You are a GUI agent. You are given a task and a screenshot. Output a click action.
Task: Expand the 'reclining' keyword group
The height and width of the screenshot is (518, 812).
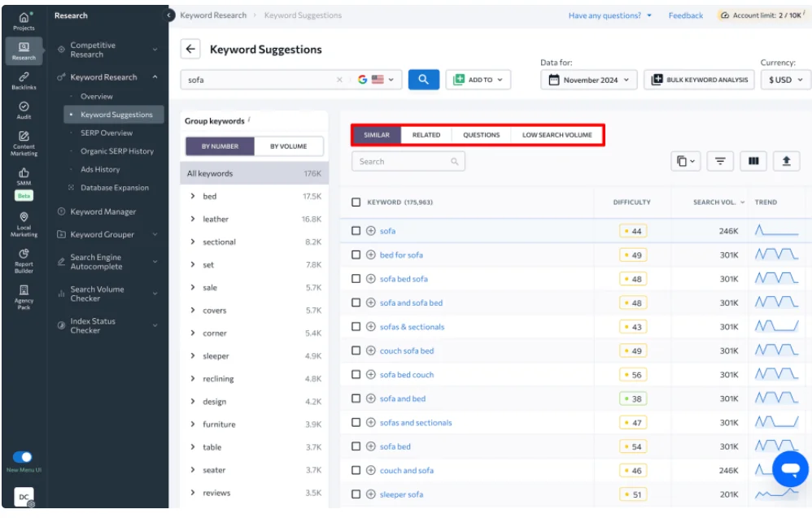pos(193,378)
